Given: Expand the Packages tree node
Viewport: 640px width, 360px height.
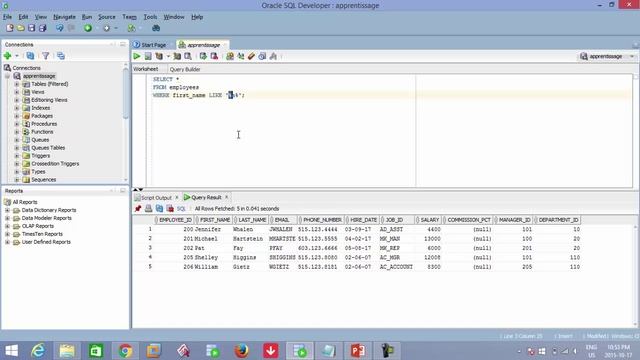Looking at the screenshot, I should click(x=17, y=116).
